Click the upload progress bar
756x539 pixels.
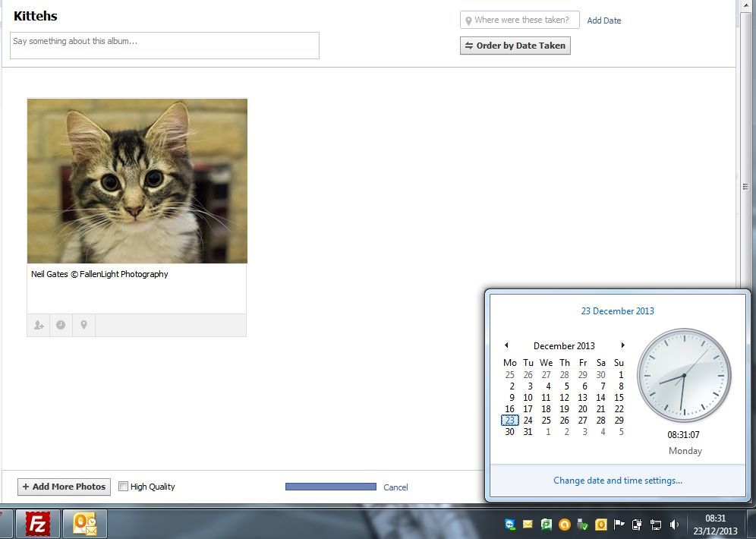click(330, 487)
